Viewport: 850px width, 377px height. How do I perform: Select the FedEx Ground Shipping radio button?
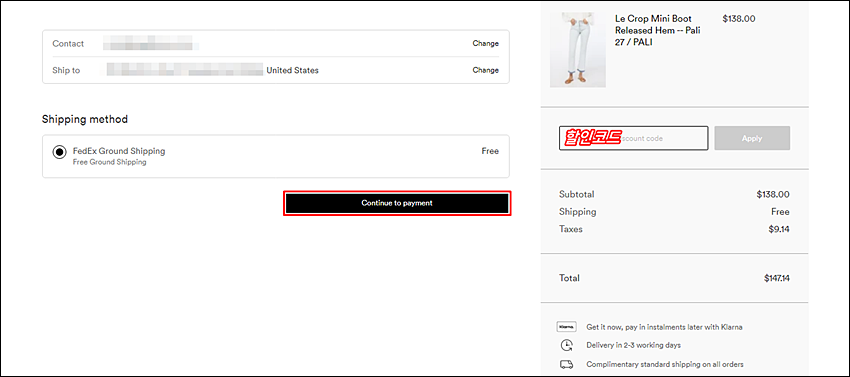point(59,152)
